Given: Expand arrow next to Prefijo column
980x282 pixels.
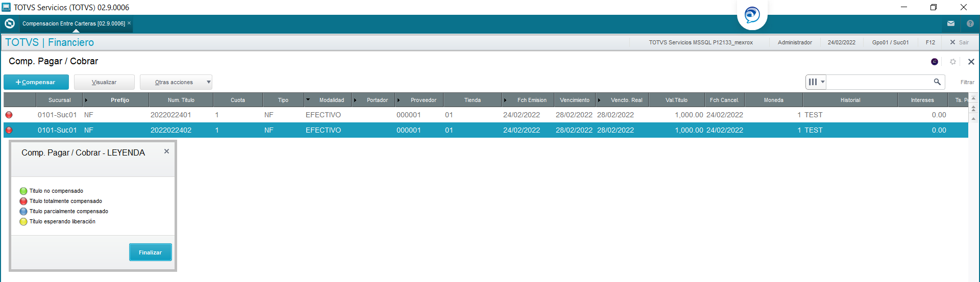Looking at the screenshot, I should tap(86, 100).
